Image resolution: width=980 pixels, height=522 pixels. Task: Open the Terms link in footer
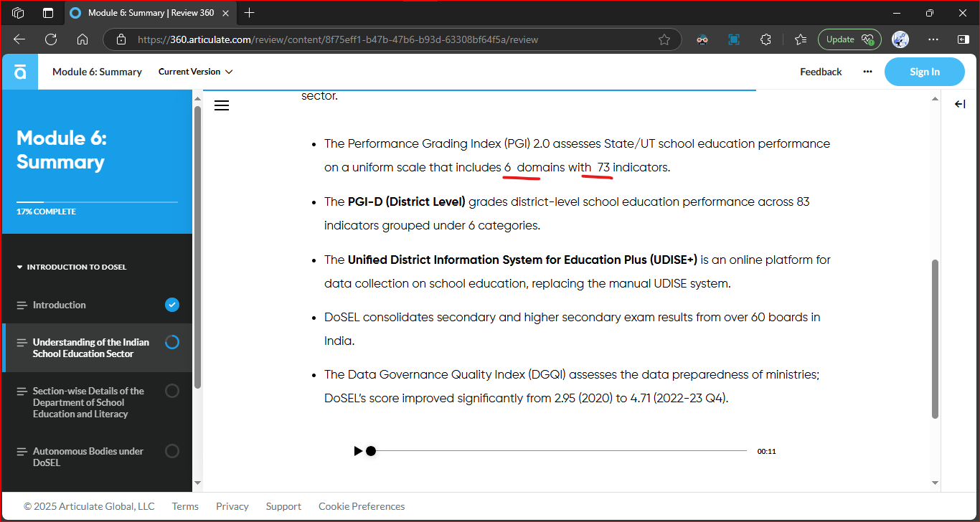(x=185, y=506)
